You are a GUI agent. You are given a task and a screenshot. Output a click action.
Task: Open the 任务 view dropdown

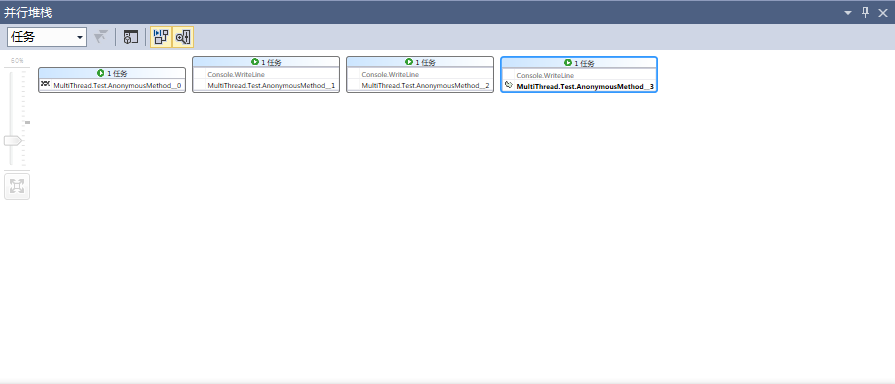[x=47, y=37]
